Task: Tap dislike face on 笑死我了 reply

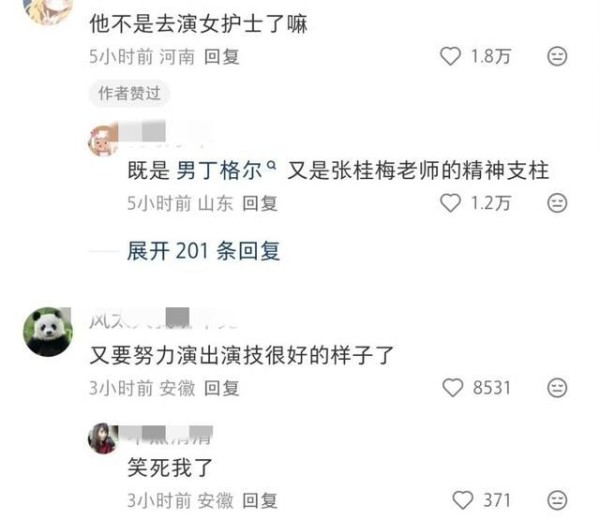Action: coord(557,500)
